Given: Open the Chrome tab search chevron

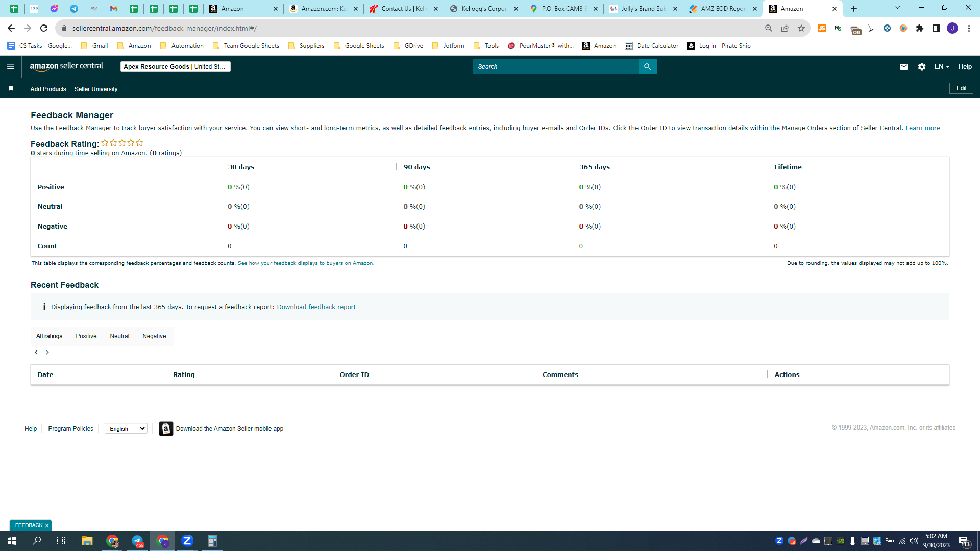Looking at the screenshot, I should (898, 8).
